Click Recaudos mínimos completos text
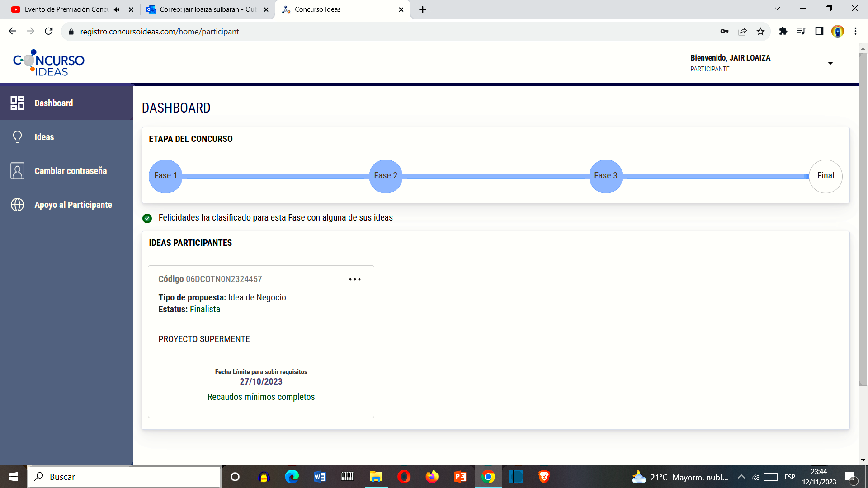868x488 pixels. tap(261, 397)
